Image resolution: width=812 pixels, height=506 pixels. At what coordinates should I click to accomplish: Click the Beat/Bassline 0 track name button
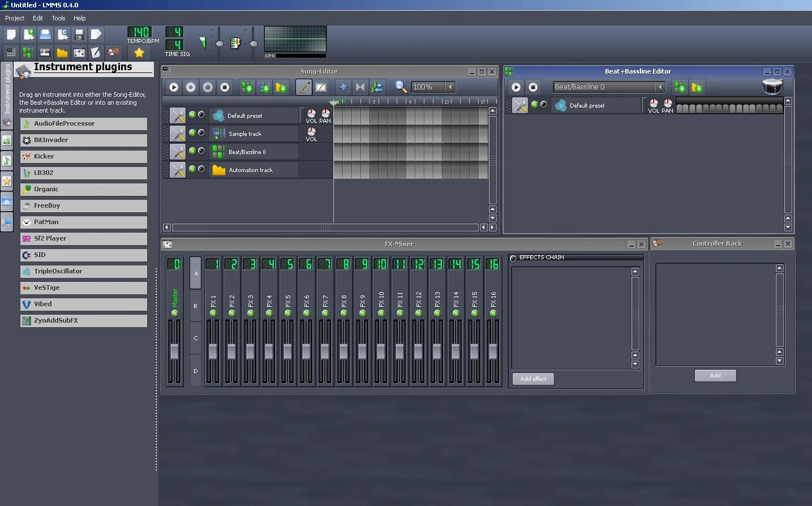pyautogui.click(x=254, y=152)
